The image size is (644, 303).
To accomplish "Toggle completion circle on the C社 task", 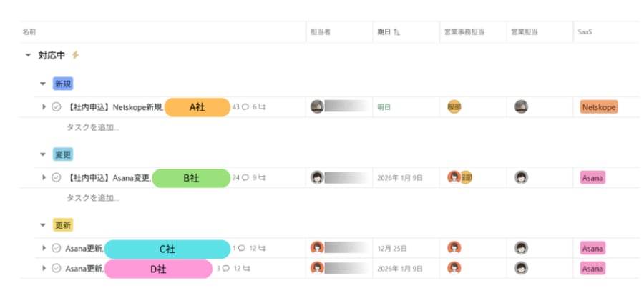I will (57, 249).
